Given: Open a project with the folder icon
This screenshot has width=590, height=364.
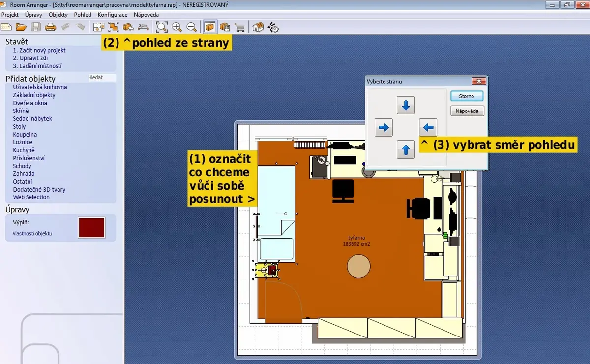Looking at the screenshot, I should [x=21, y=27].
